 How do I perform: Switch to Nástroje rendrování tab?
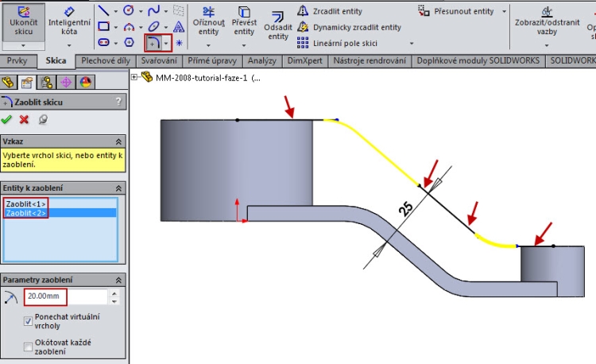(370, 60)
